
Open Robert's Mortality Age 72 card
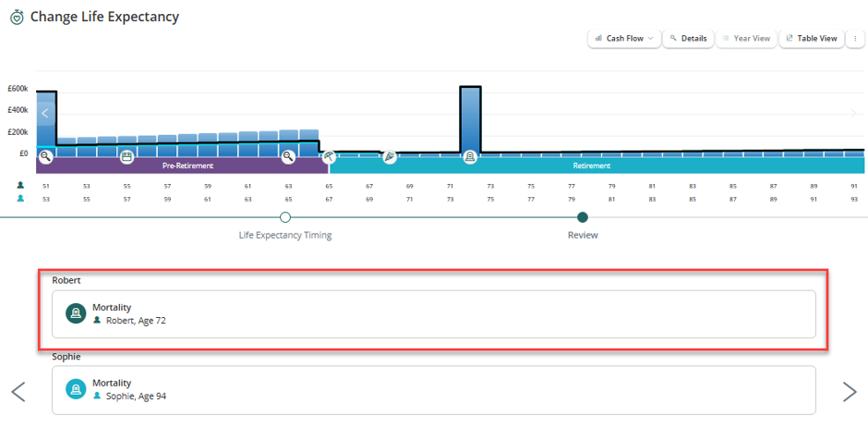[x=433, y=313]
